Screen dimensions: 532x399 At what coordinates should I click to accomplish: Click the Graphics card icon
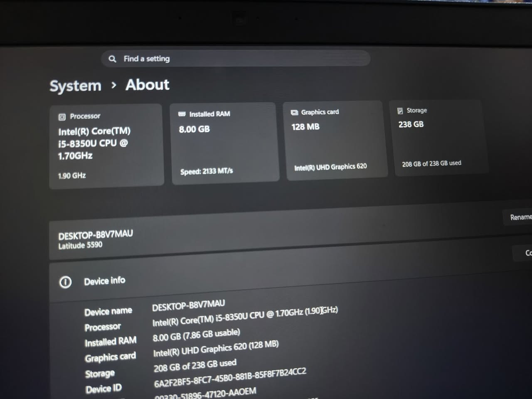coord(294,112)
